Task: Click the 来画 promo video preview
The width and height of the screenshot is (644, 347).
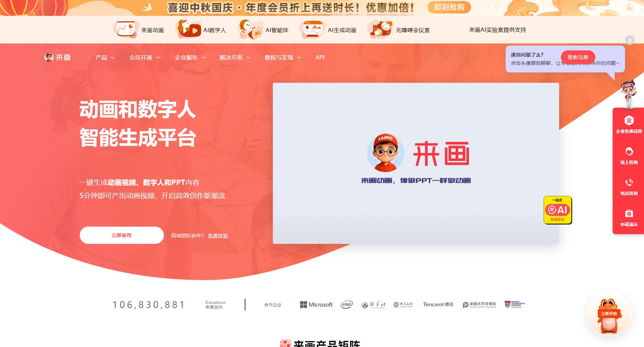Action: [x=416, y=163]
